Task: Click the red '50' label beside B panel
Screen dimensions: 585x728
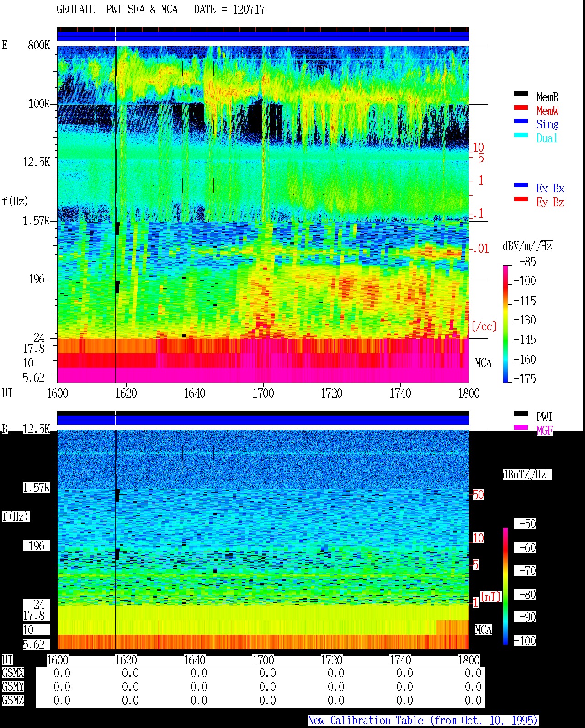Action: point(478,494)
